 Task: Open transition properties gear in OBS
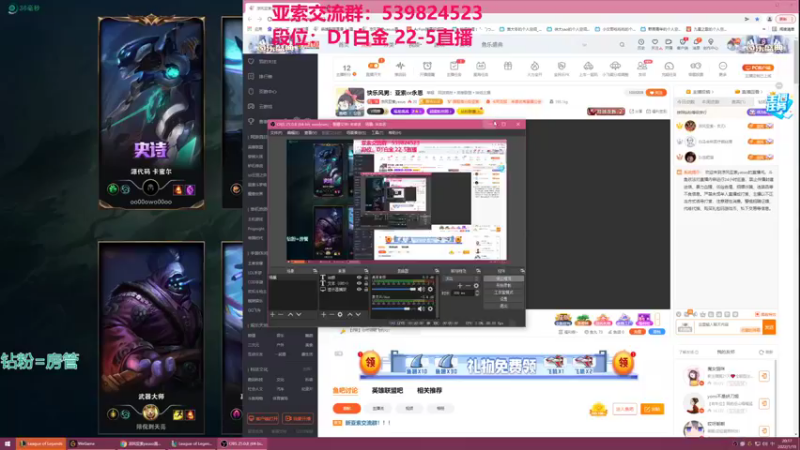point(476,286)
